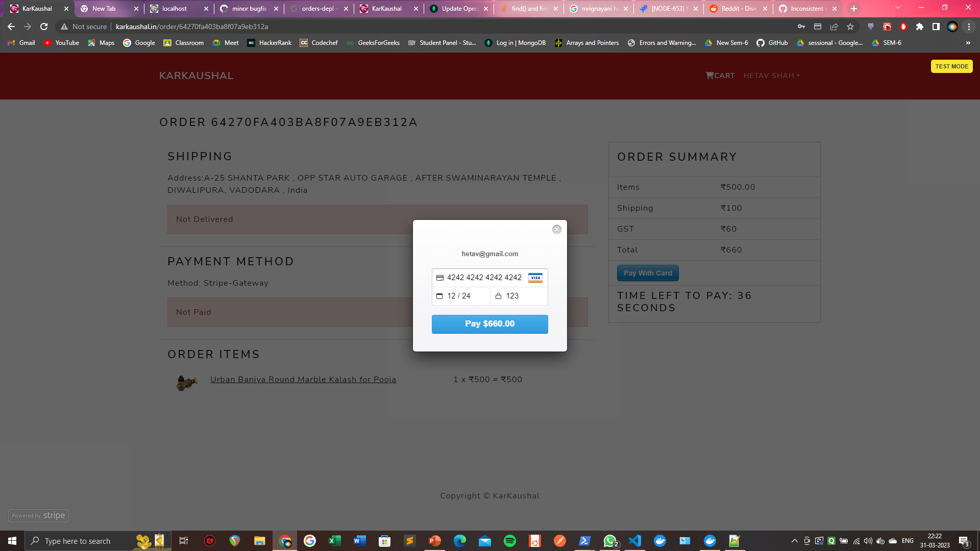This screenshot has height=551, width=980.
Task: Click the Kalash product thumbnail image
Action: coord(186,382)
